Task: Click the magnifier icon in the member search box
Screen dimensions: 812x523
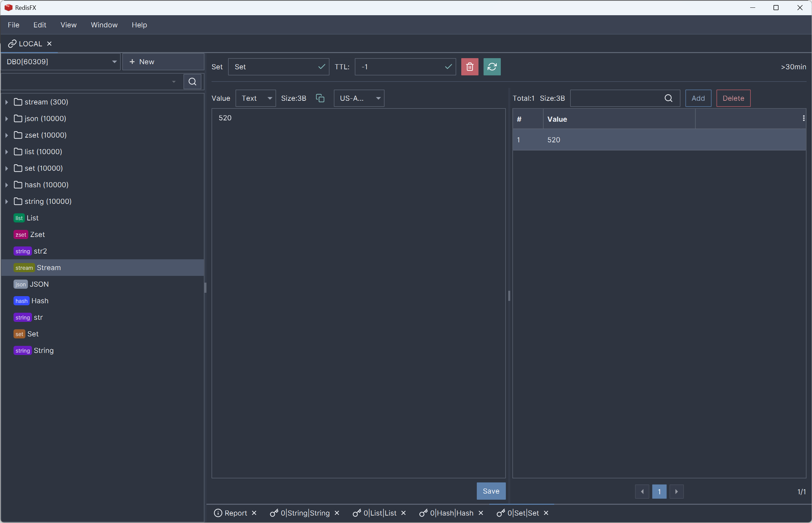Action: 668,98
